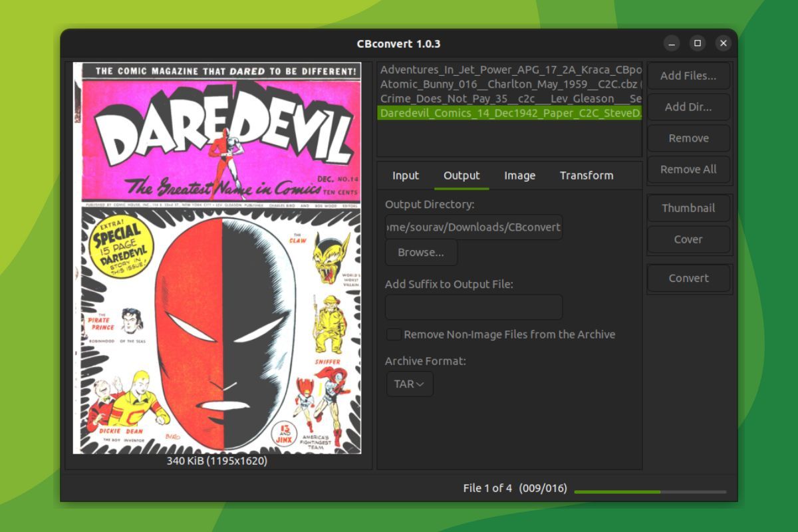Click Cover to extract the cover
Viewport: 798px width, 532px height.
688,239
